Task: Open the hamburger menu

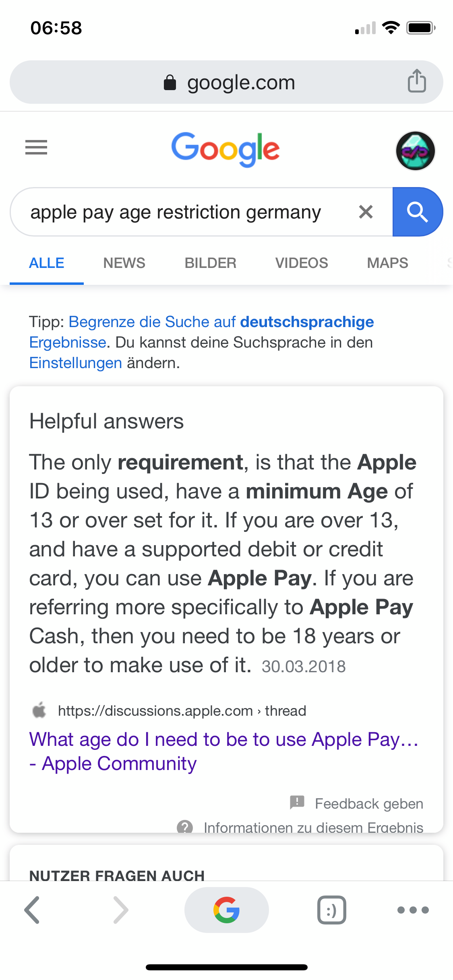Action: [x=36, y=147]
